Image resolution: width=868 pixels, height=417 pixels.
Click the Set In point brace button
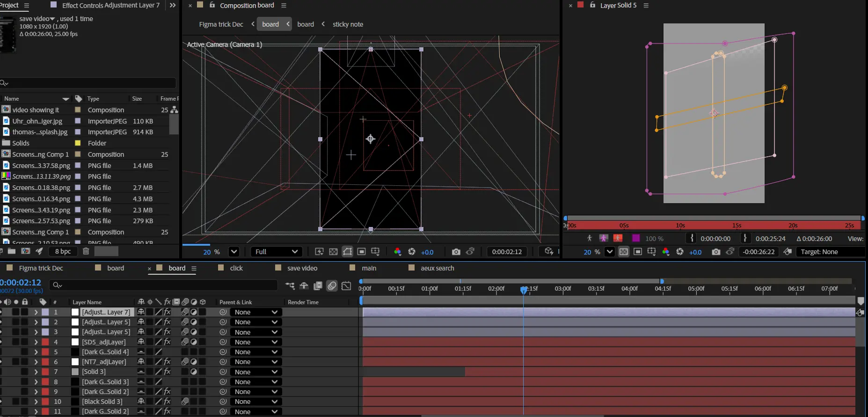point(692,238)
